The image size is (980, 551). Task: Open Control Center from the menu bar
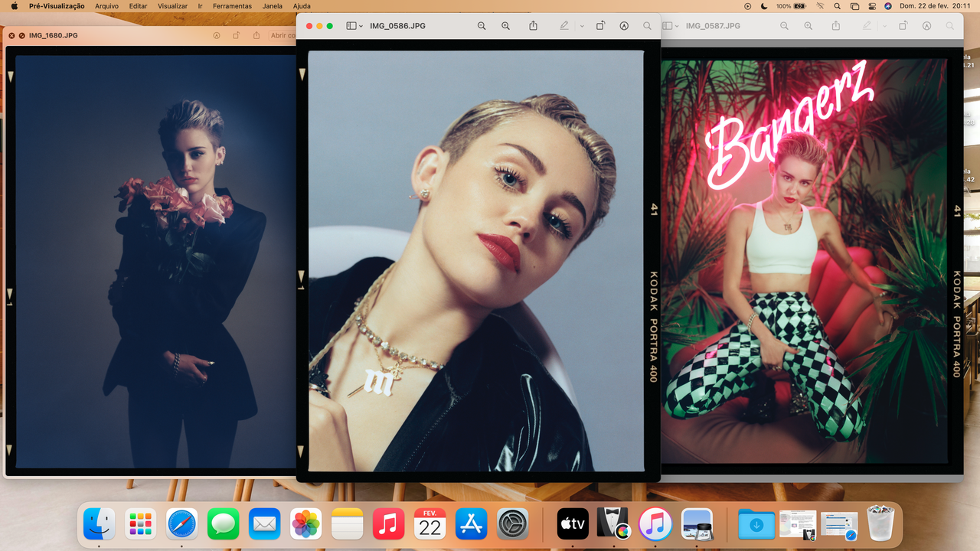(871, 6)
